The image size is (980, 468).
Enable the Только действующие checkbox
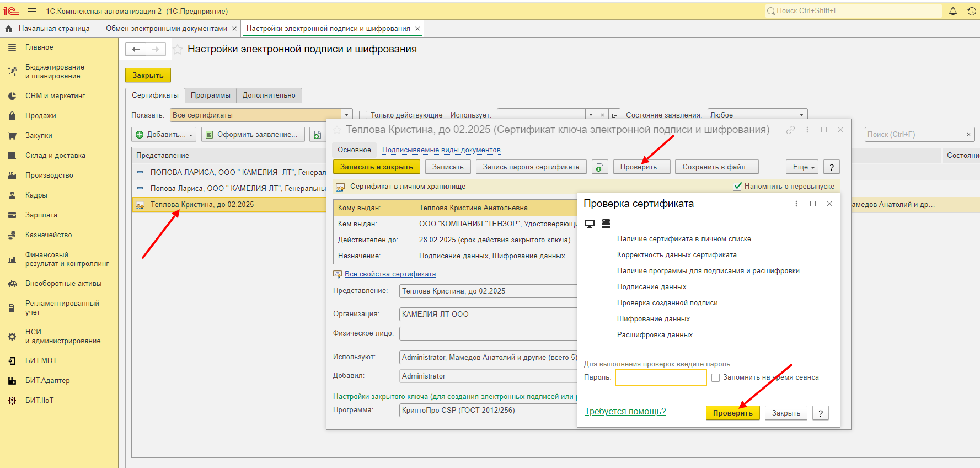(x=363, y=115)
